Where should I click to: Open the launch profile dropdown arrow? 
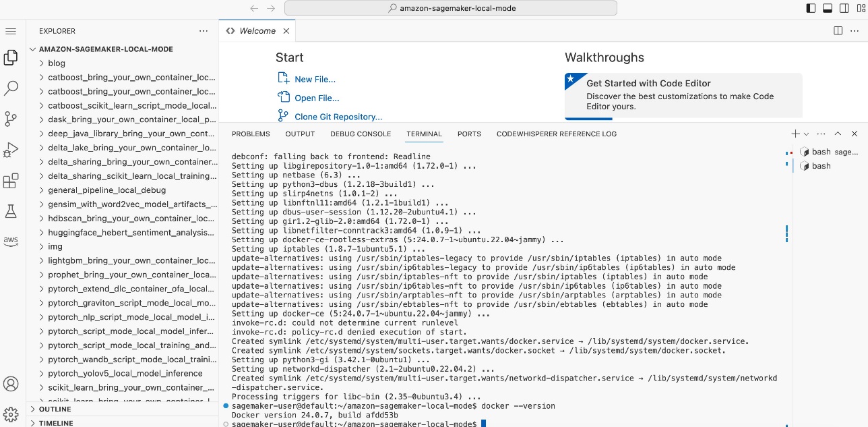coord(806,134)
